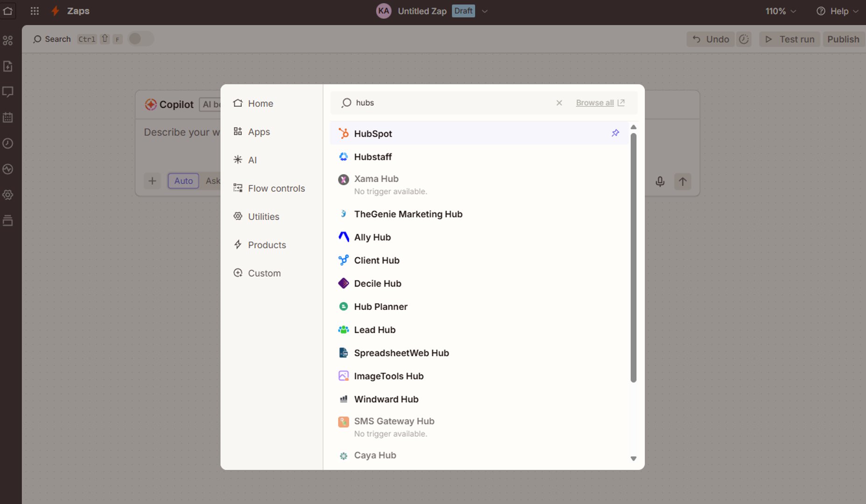Viewport: 866px width, 504px height.
Task: Open the Zaps grid icon in sidebar
Action: coord(7,41)
